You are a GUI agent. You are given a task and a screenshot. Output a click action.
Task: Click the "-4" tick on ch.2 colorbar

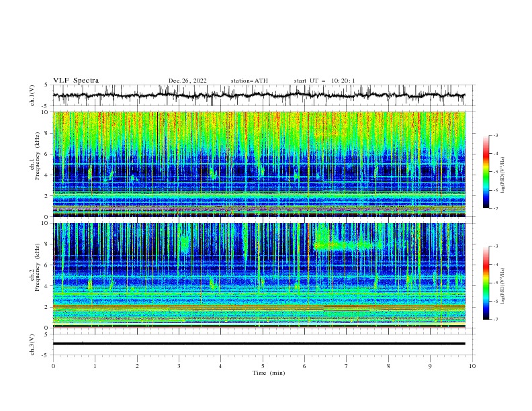click(496, 265)
